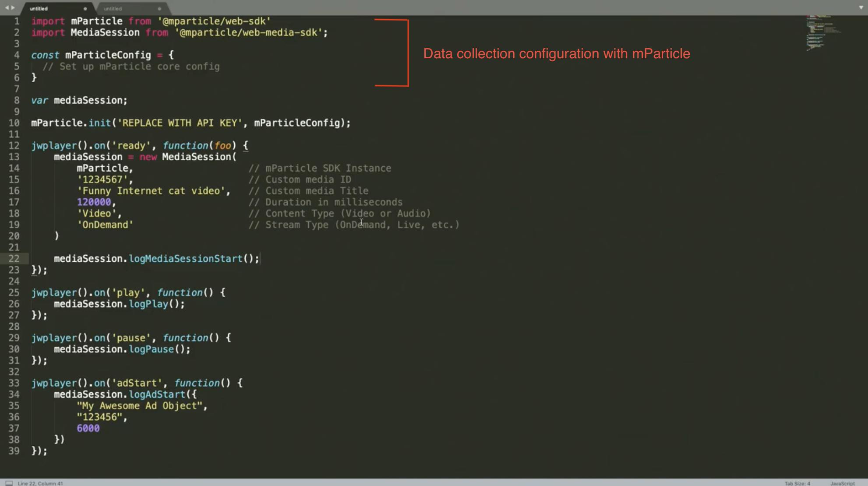Click 'logPlay' method call
The width and height of the screenshot is (868, 486).
pyautogui.click(x=148, y=304)
